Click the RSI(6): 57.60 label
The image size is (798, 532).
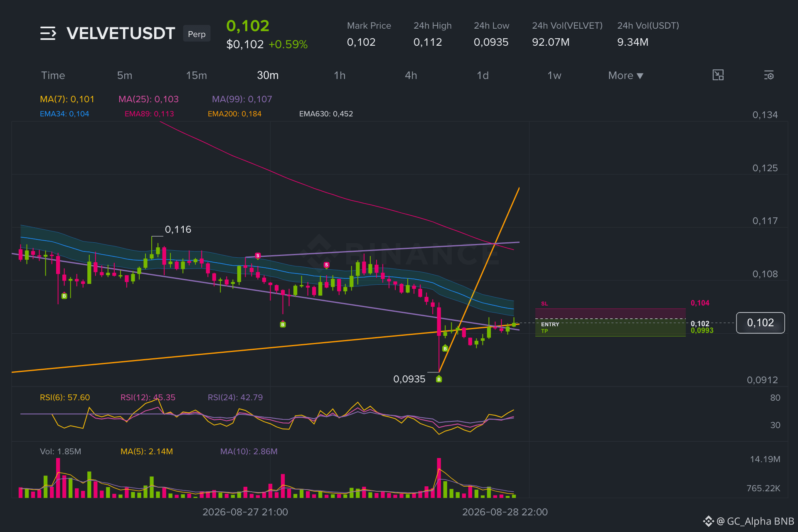pos(65,397)
